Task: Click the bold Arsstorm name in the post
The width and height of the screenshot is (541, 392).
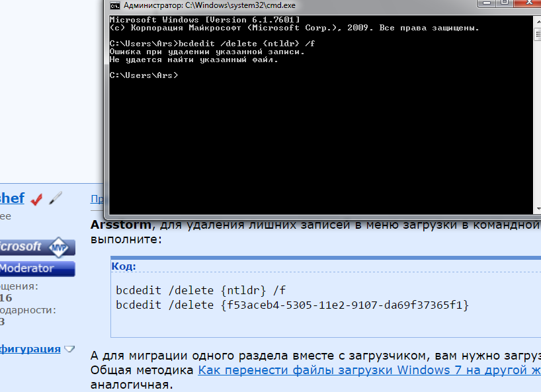Action: tap(121, 223)
